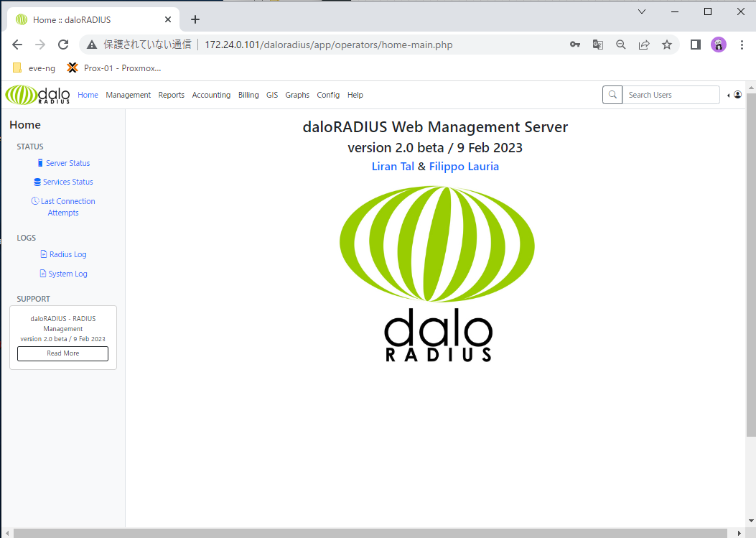Reload the page

63,45
